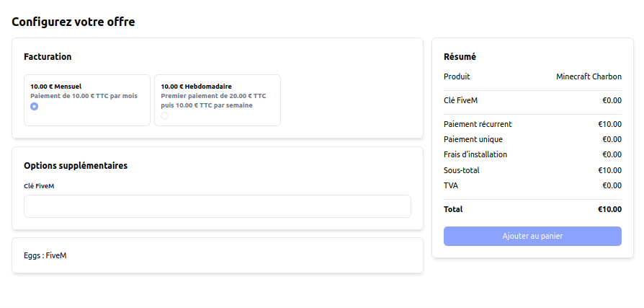Click the Clé FiveM text input field
Image resolution: width=644 pixels, height=308 pixels.
point(217,206)
